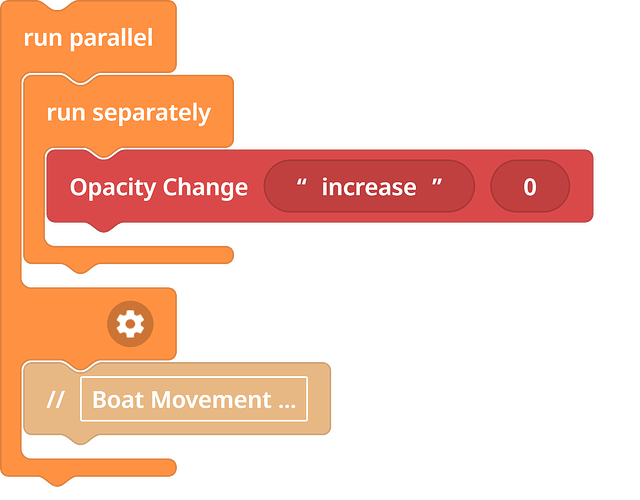Image resolution: width=640 pixels, height=500 pixels.
Task: Click the 0 number field
Action: [x=530, y=187]
